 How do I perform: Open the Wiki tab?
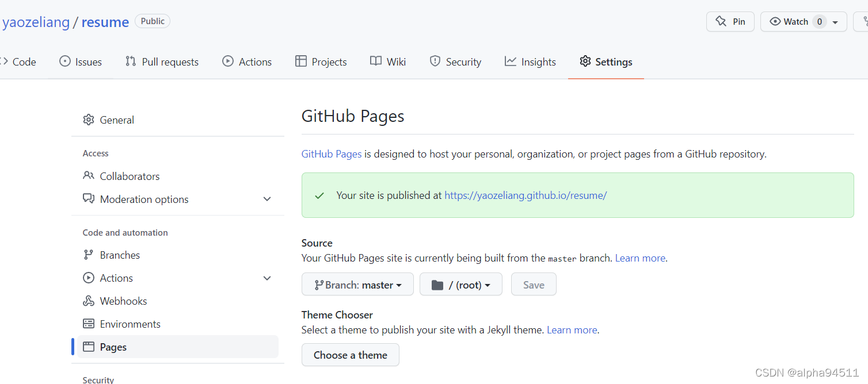388,62
